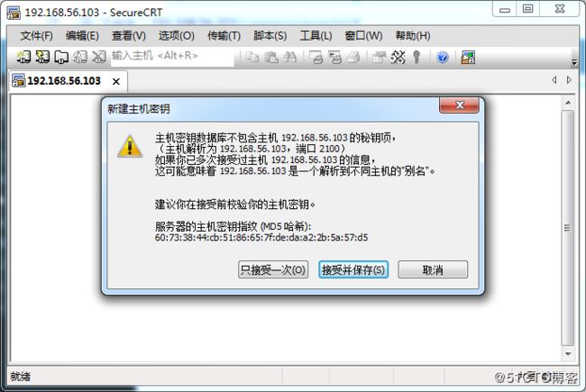Select the 192.168.56.103 session tab
The image size is (586, 392).
pos(63,81)
